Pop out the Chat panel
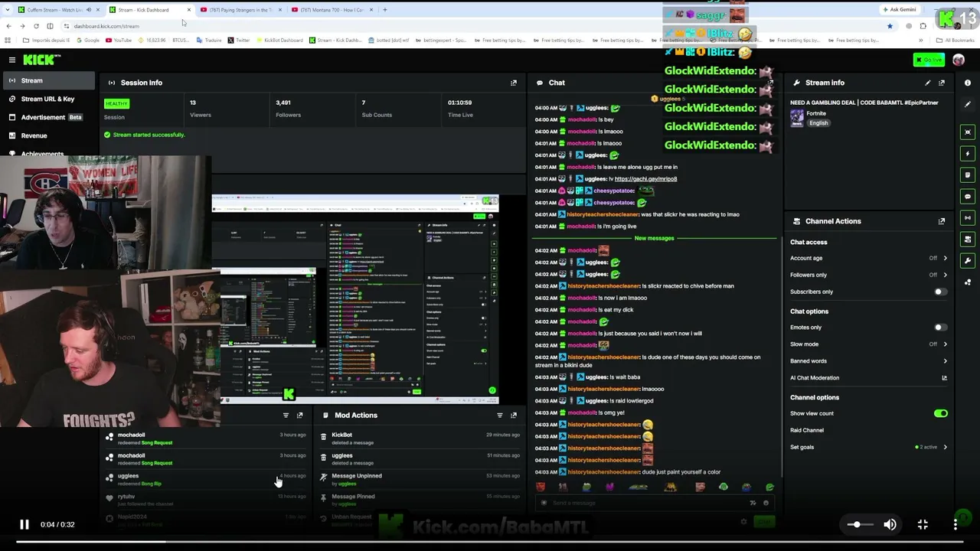 (771, 83)
